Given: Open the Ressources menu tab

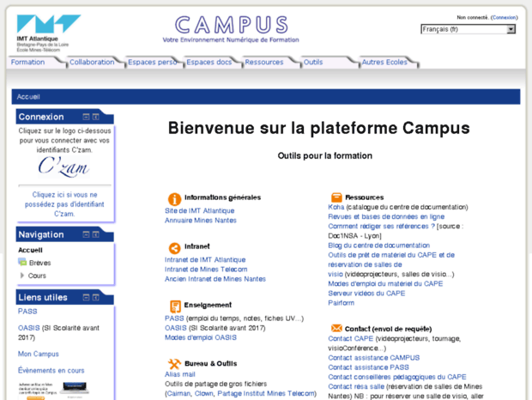Looking at the screenshot, I should 264,62.
